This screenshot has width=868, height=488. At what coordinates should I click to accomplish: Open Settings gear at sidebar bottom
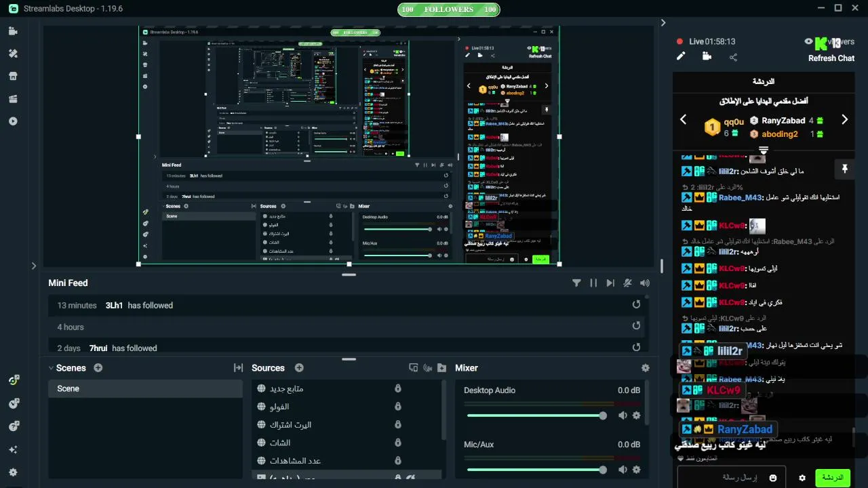(13, 472)
